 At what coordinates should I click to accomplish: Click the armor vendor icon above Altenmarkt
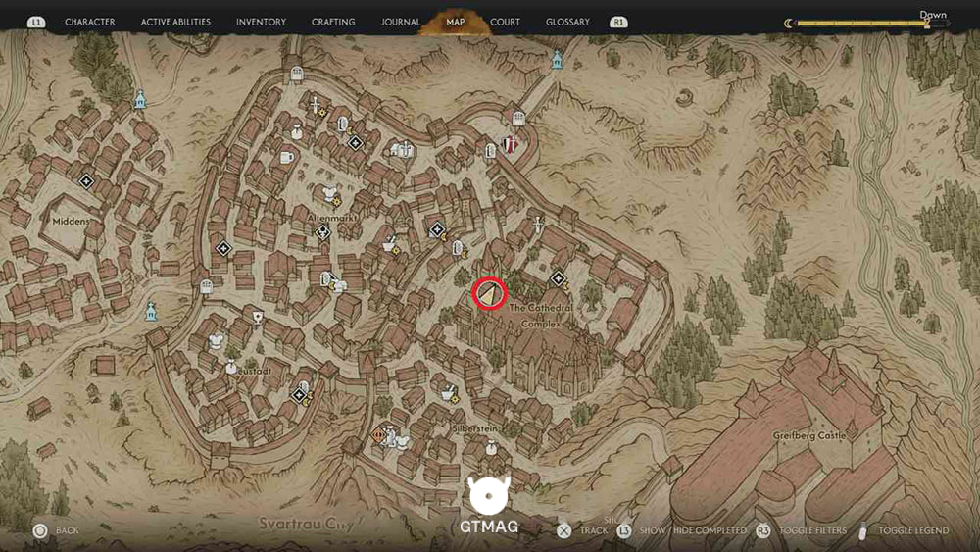[328, 193]
